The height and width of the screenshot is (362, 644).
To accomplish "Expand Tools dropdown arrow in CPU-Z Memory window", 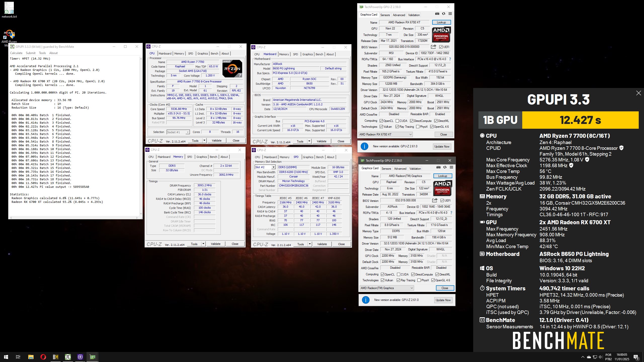I will tap(203, 244).
